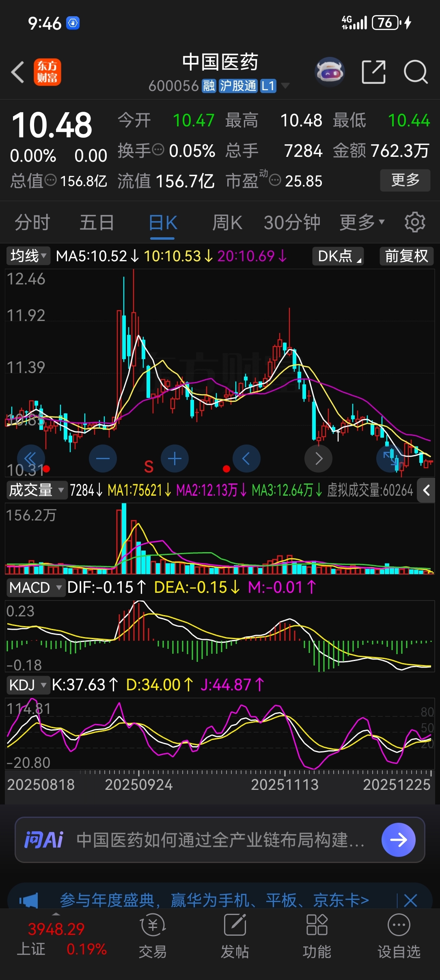
Task: Open chart settings gear icon
Action: [415, 222]
